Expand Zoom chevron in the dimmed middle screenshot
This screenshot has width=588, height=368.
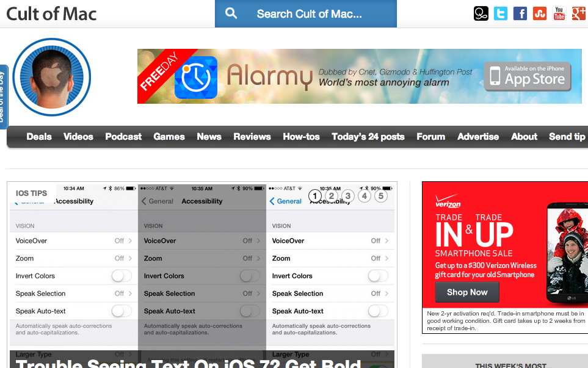[258, 258]
